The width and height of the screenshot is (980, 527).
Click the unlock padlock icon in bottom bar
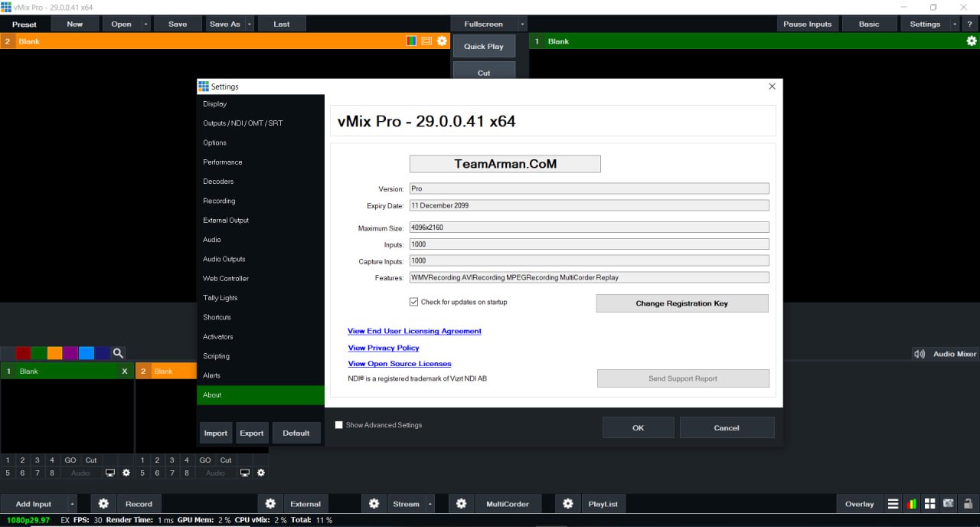pyautogui.click(x=965, y=503)
